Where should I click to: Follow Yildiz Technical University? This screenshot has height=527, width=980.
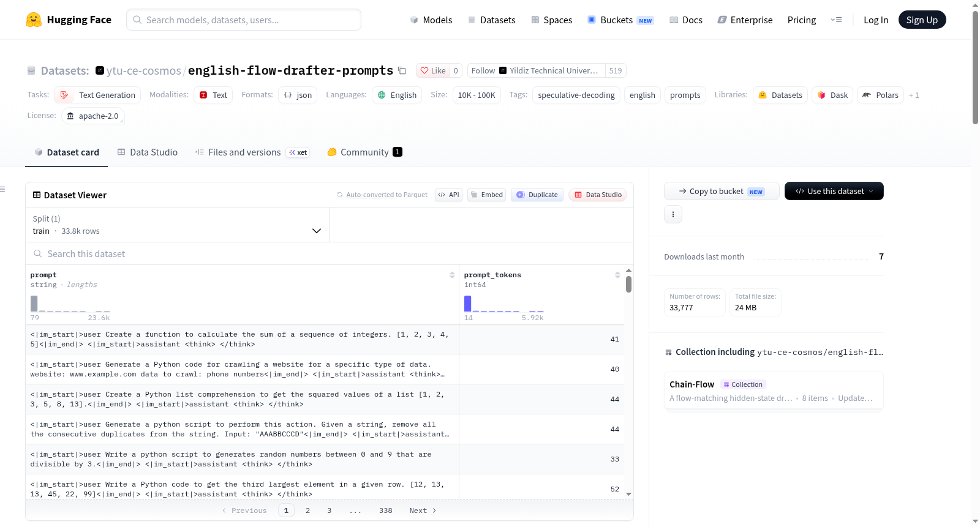(x=536, y=70)
